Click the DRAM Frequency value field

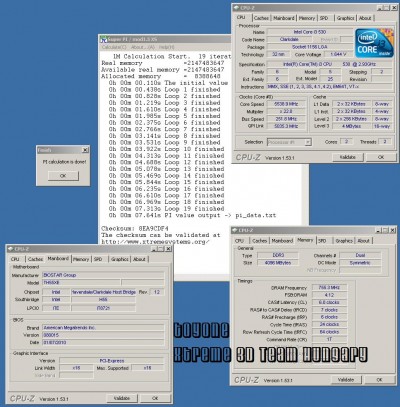[x=329, y=287]
